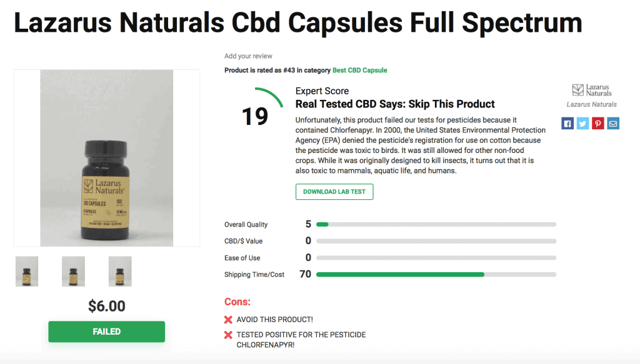The width and height of the screenshot is (640, 364).
Task: Pin this product to Pinterest
Action: point(597,123)
